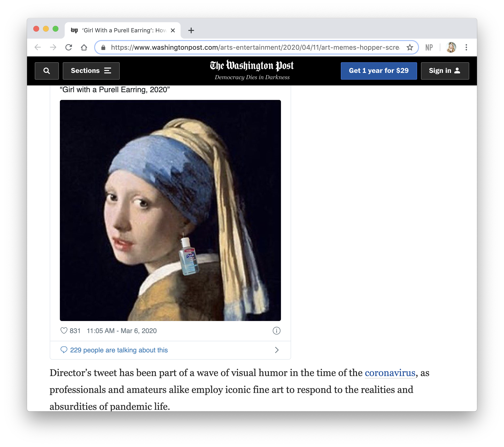Reload the page
504x447 pixels.
pos(69,47)
